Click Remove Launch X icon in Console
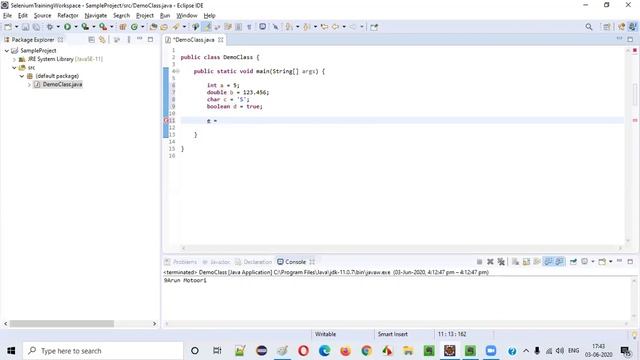The height and width of the screenshot is (360, 640). [x=490, y=262]
